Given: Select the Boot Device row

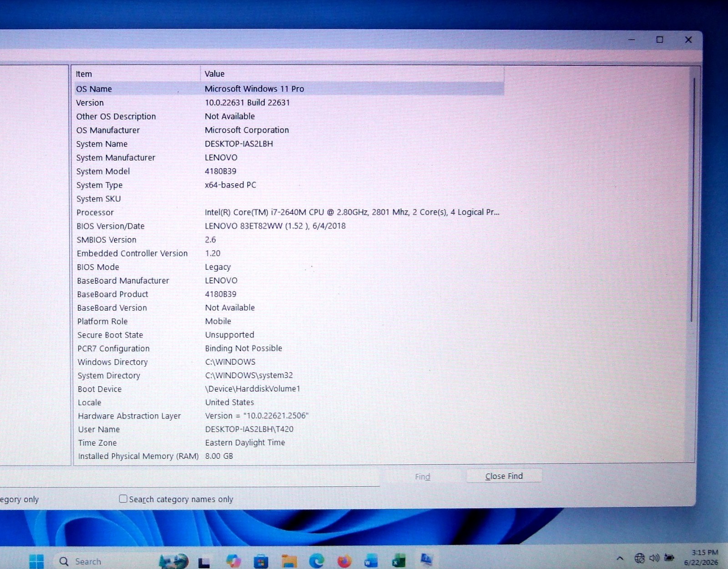Looking at the screenshot, I should click(x=289, y=389).
